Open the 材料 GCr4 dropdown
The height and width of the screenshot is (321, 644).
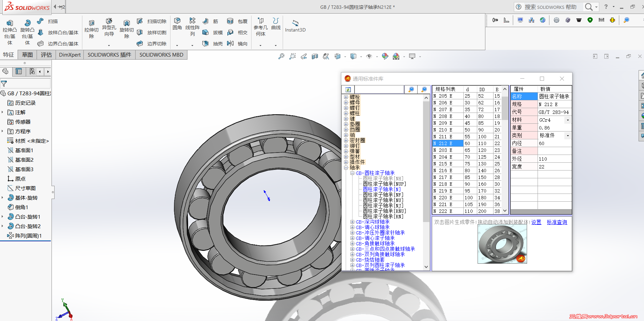pos(568,120)
